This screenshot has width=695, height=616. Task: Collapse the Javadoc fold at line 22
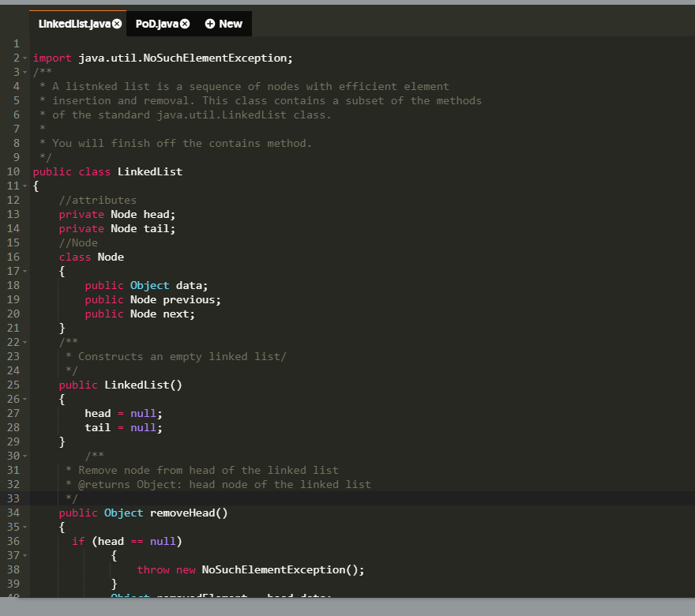point(24,343)
